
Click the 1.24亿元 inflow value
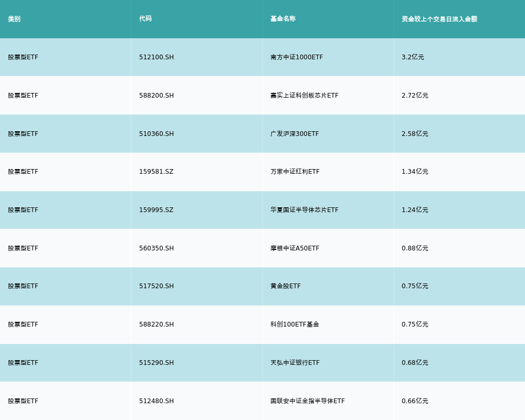[415, 210]
